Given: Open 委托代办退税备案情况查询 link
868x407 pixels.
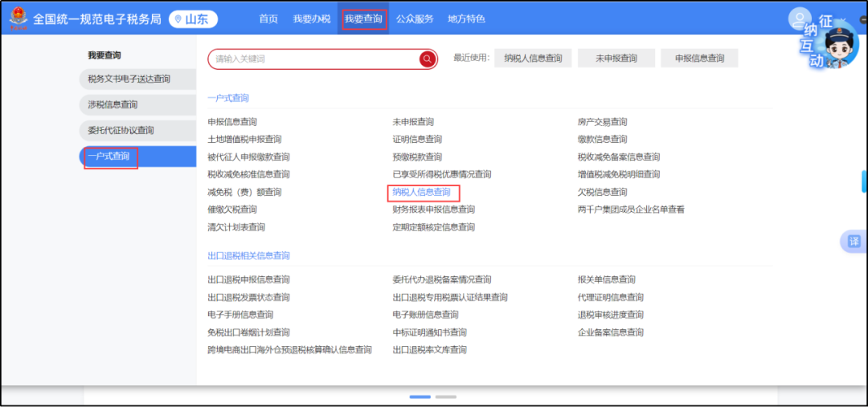Looking at the screenshot, I should 442,280.
